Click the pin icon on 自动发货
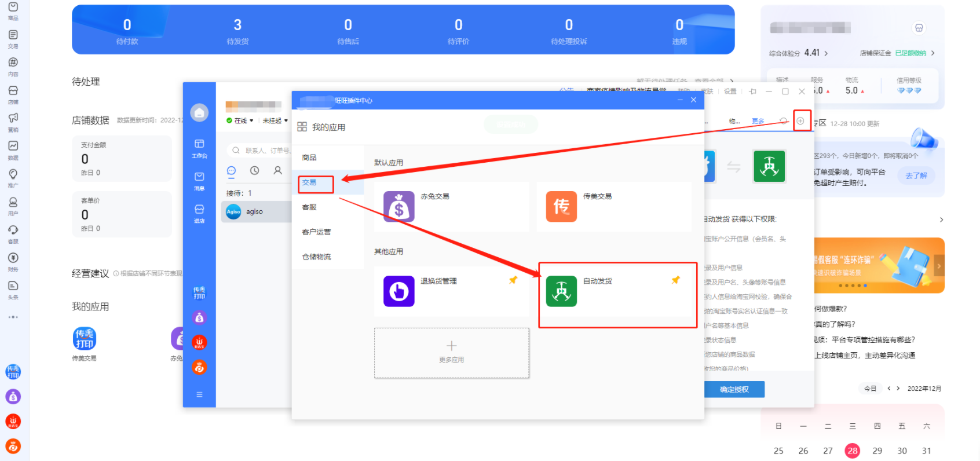 675,280
